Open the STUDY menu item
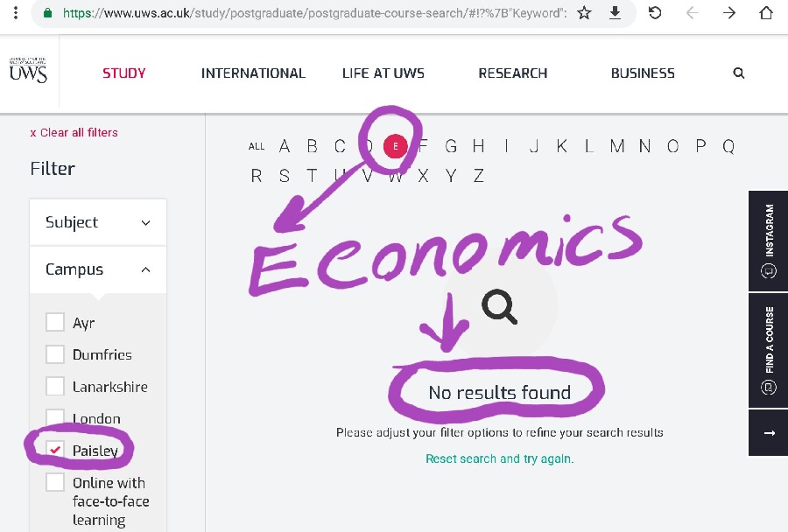The width and height of the screenshot is (788, 532). click(124, 73)
